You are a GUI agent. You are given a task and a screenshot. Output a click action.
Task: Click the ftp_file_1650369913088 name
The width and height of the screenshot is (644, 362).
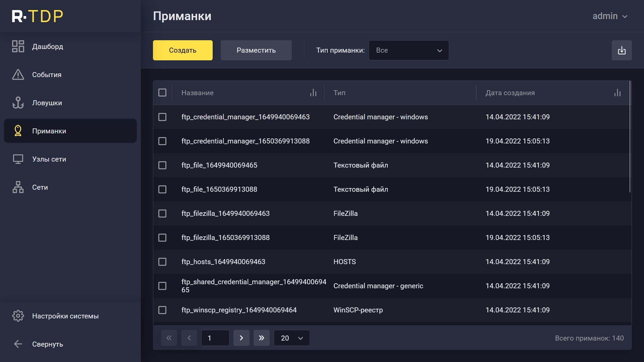219,189
